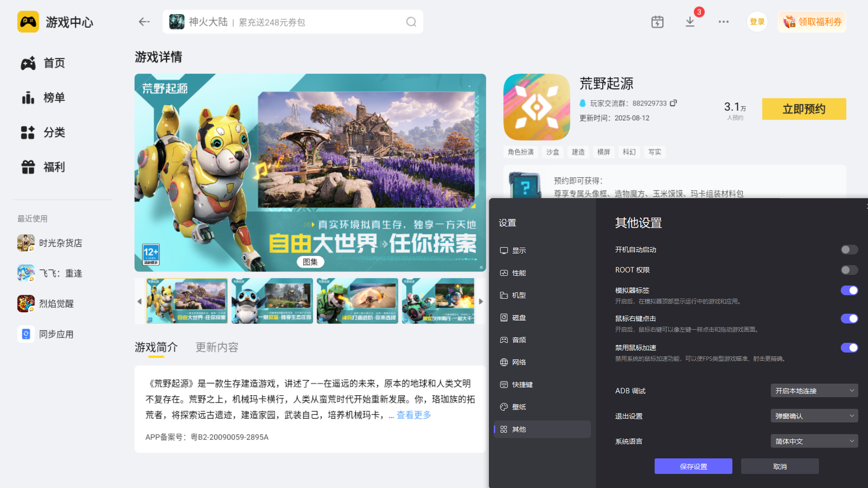Viewport: 868px width, 488px height.
Task: Disable 模拟器标签
Action: point(849,290)
